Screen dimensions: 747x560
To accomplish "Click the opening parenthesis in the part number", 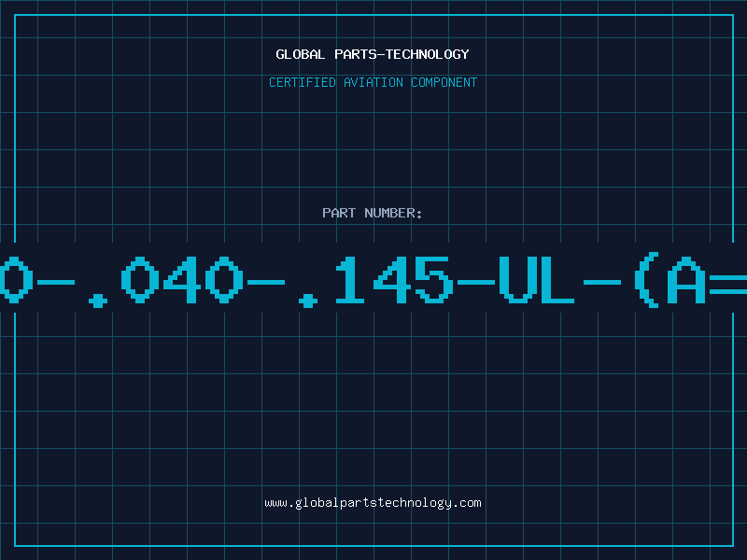I will tap(647, 279).
